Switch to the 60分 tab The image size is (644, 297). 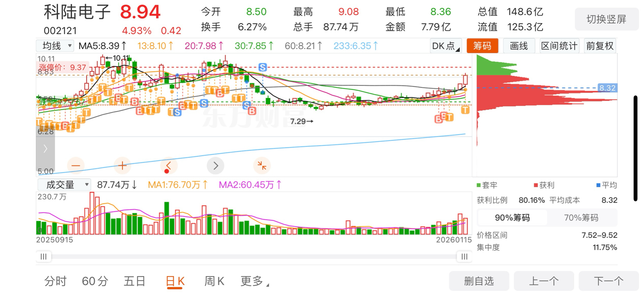[x=95, y=281]
